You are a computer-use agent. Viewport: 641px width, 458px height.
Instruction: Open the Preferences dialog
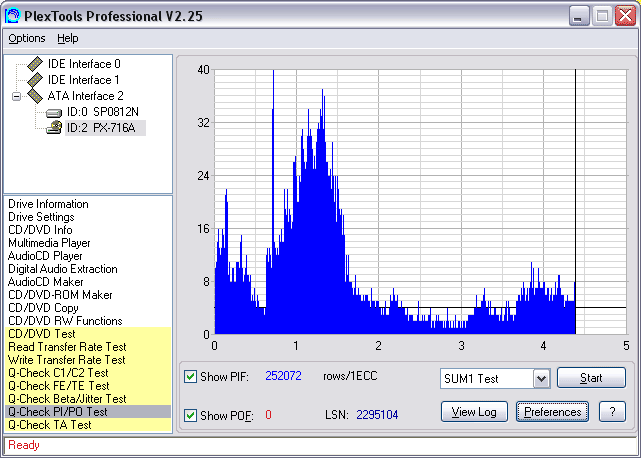click(552, 412)
